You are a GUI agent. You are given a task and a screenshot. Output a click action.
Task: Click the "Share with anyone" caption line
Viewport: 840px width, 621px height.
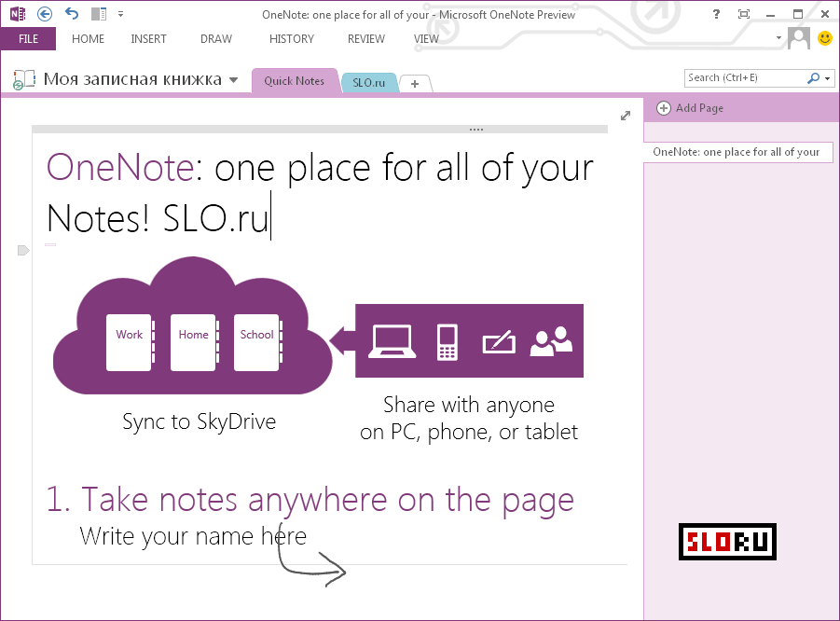469,405
